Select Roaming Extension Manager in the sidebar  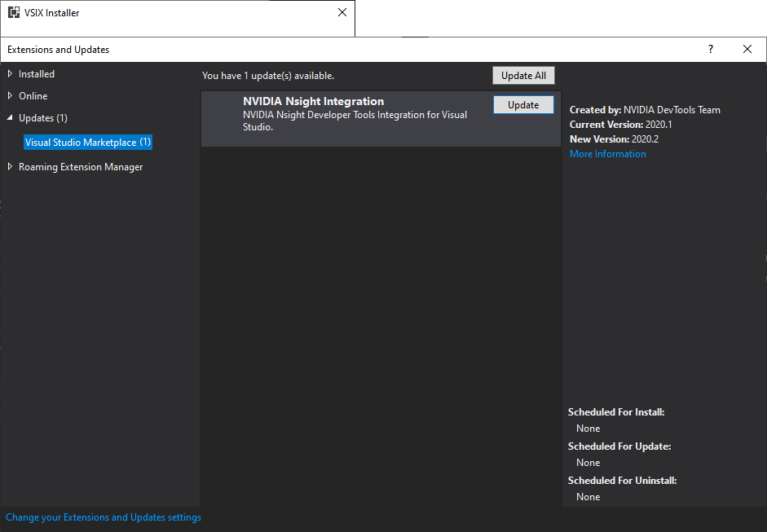coord(80,166)
